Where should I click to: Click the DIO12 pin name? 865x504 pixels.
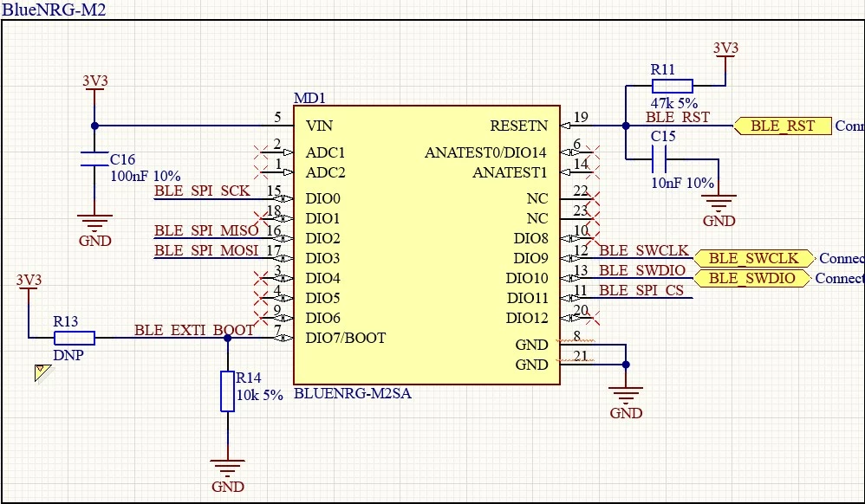click(527, 318)
